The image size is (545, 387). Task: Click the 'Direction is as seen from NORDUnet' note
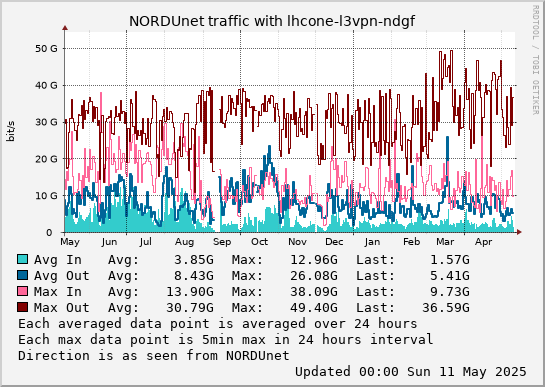point(154,356)
